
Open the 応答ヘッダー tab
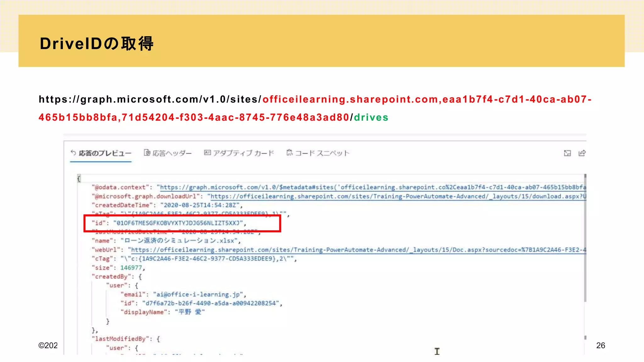pyautogui.click(x=168, y=153)
